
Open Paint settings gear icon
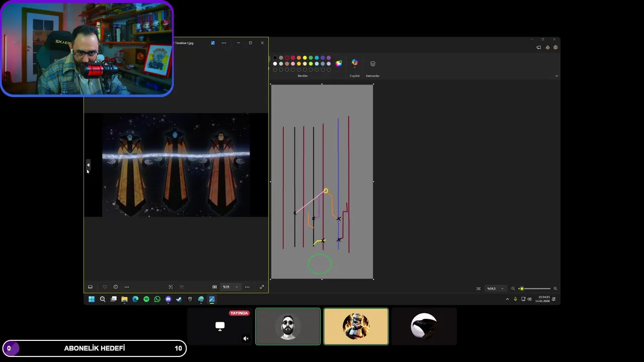(x=555, y=47)
